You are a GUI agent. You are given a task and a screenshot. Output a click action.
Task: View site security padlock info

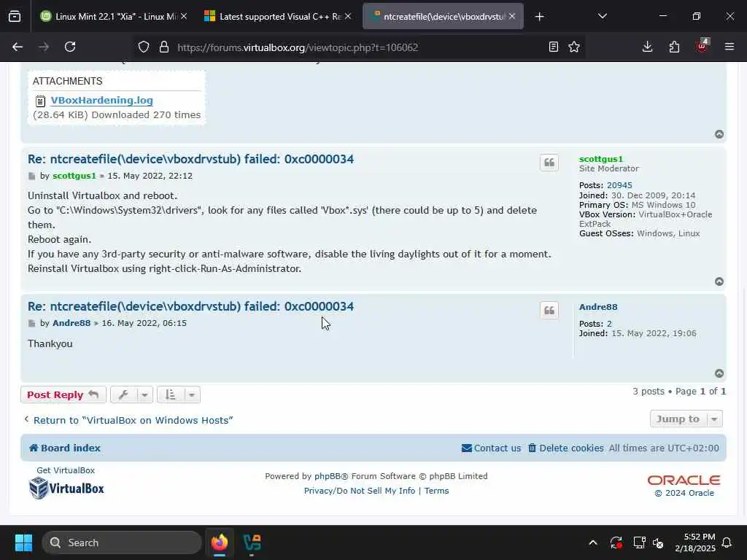tap(164, 47)
